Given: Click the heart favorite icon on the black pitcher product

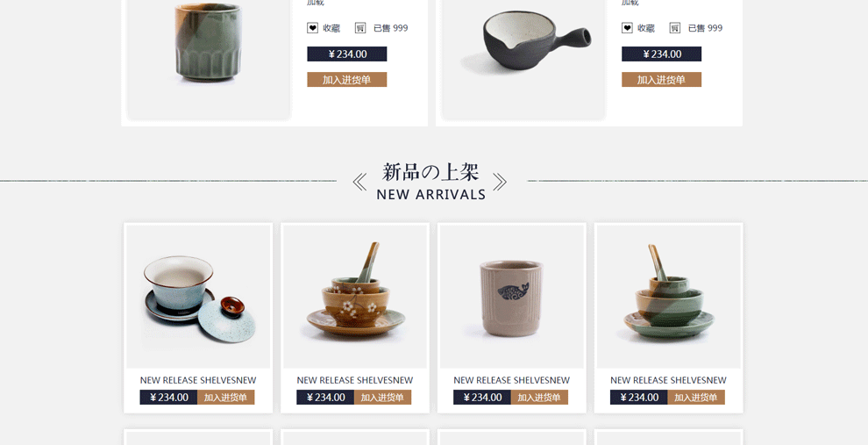Looking at the screenshot, I should point(627,28).
